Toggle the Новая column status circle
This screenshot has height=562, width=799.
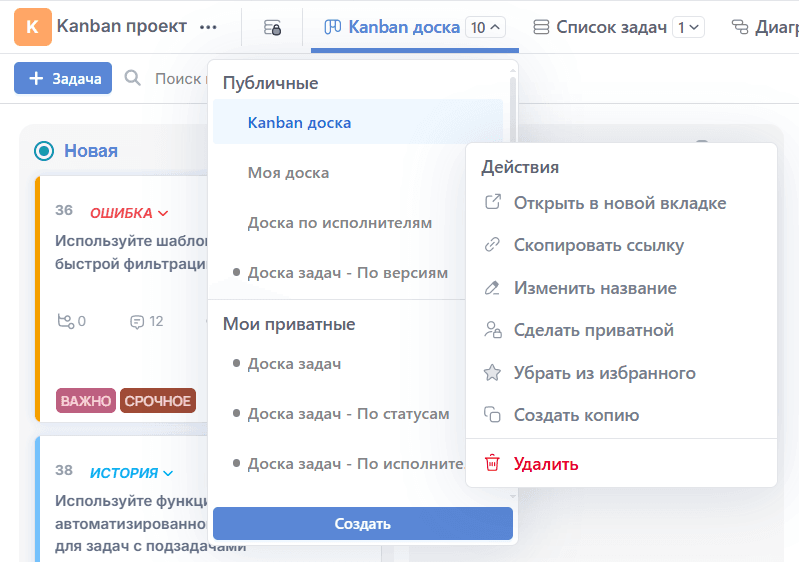pyautogui.click(x=44, y=151)
